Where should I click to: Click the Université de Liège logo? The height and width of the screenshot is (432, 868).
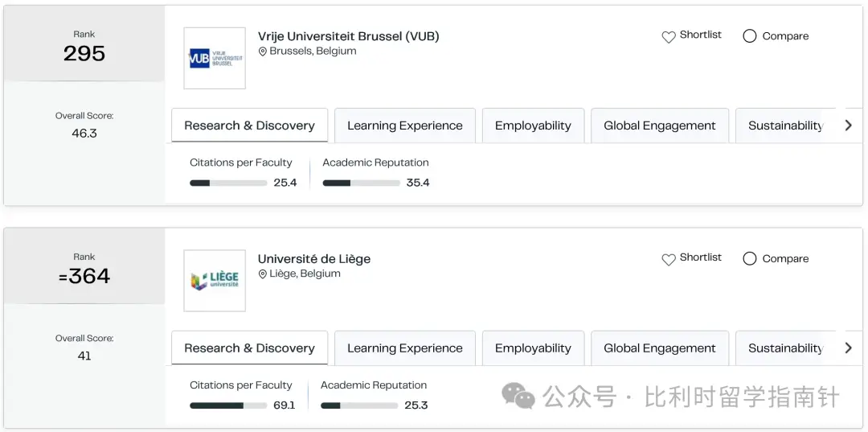pos(215,281)
